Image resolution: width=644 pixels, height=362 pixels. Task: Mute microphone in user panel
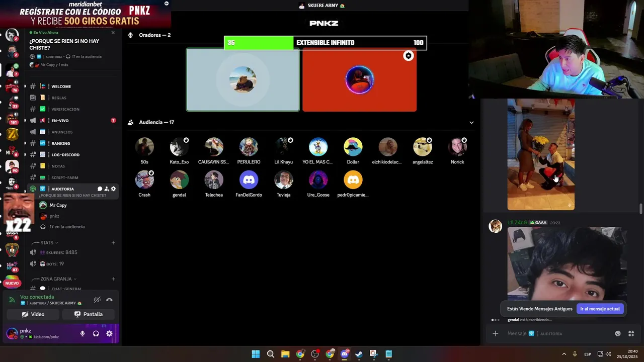pyautogui.click(x=83, y=334)
